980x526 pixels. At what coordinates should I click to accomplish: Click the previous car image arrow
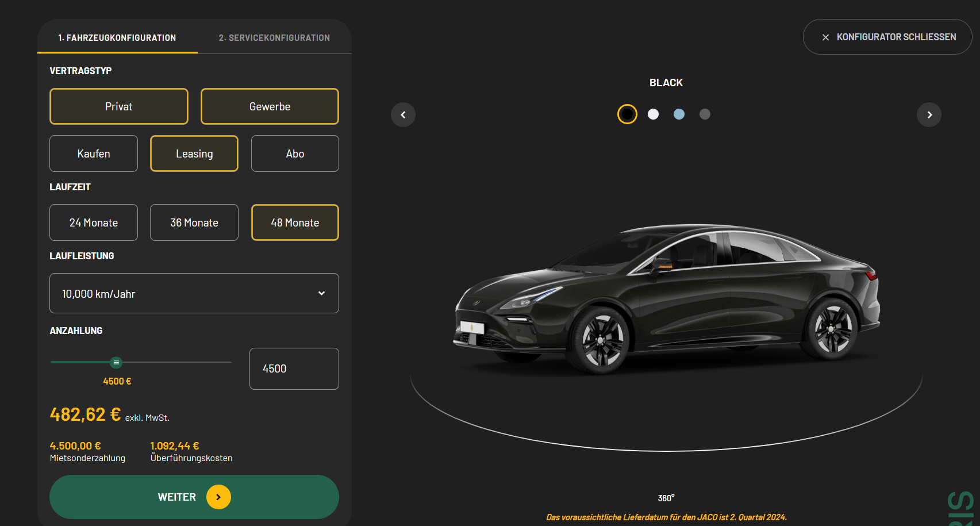tap(403, 115)
